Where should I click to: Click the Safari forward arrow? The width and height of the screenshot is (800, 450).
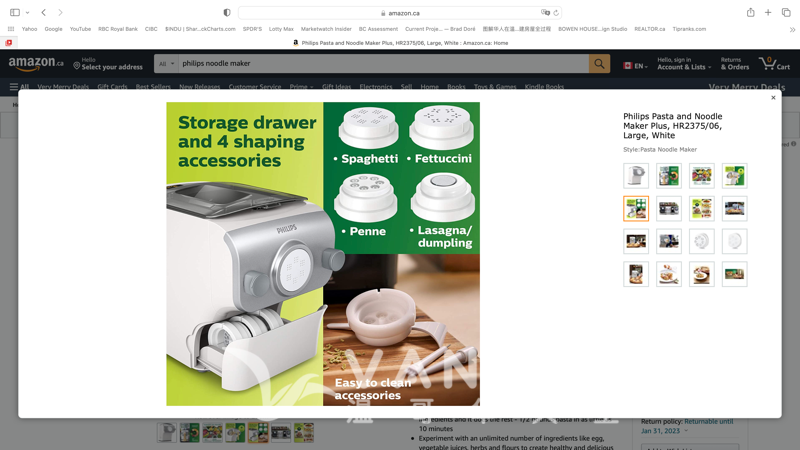(60, 12)
